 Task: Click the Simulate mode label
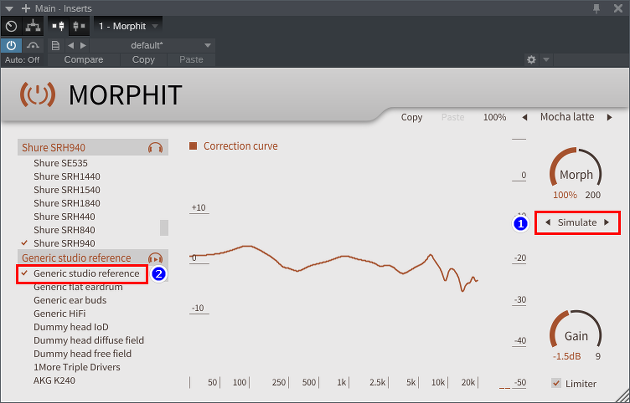[577, 222]
